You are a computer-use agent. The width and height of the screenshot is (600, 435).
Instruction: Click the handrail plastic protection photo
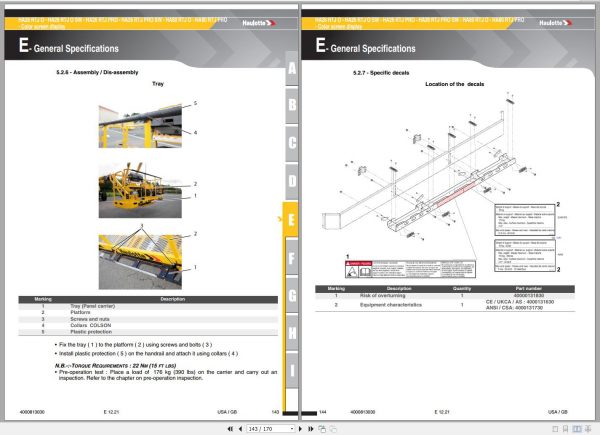pyautogui.click(x=140, y=126)
